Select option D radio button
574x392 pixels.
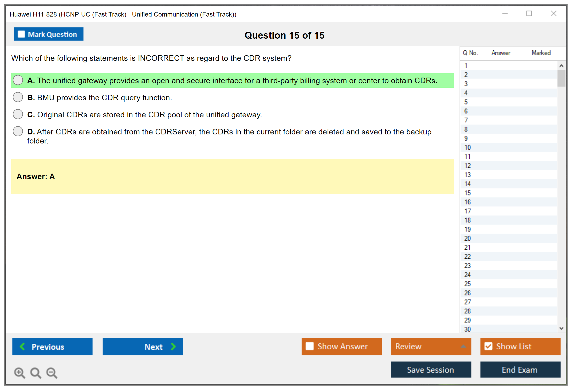click(x=18, y=131)
